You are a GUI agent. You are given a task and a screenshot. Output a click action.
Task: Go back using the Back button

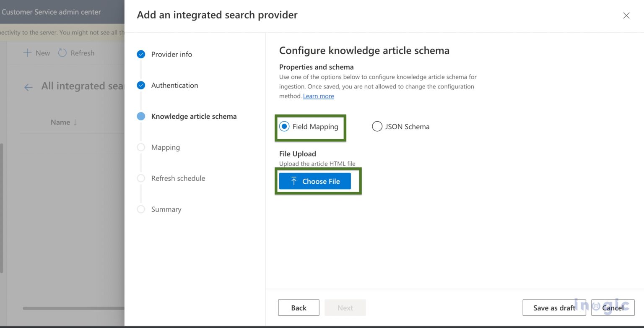click(298, 307)
